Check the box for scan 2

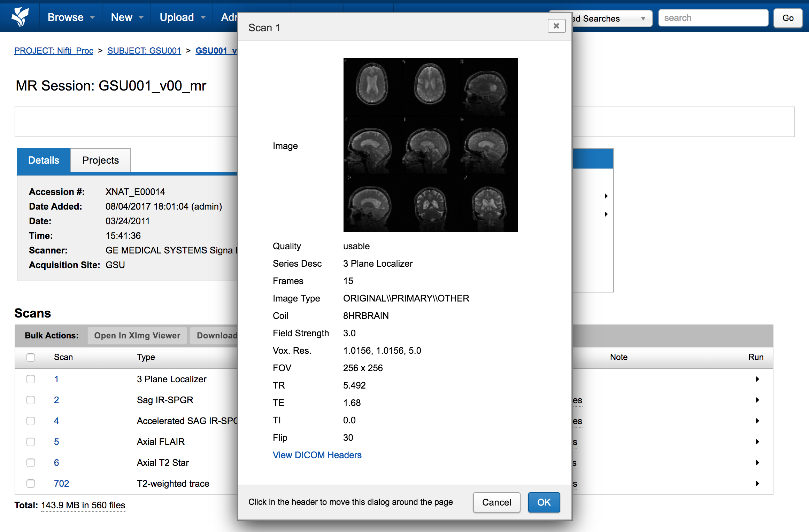click(31, 400)
